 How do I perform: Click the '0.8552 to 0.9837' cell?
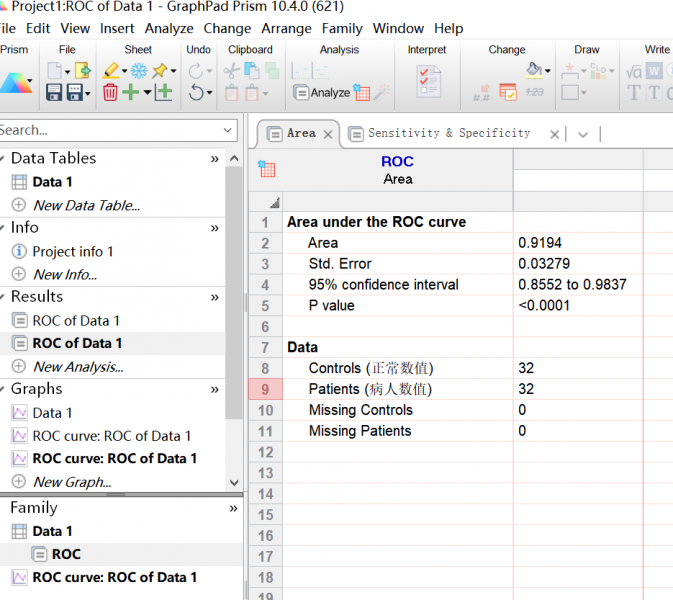click(578, 285)
